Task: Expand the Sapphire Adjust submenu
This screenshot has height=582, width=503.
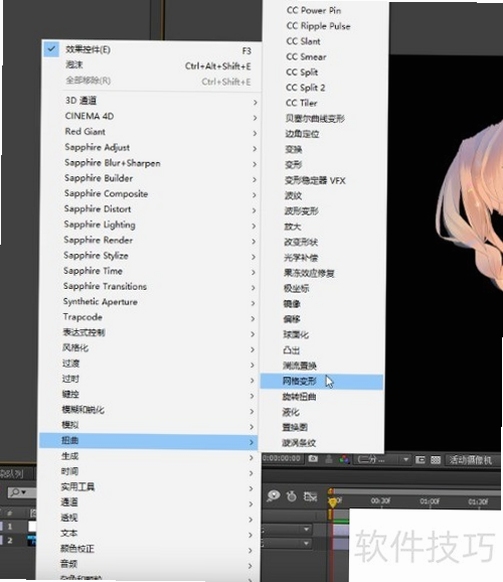Action: (161, 147)
